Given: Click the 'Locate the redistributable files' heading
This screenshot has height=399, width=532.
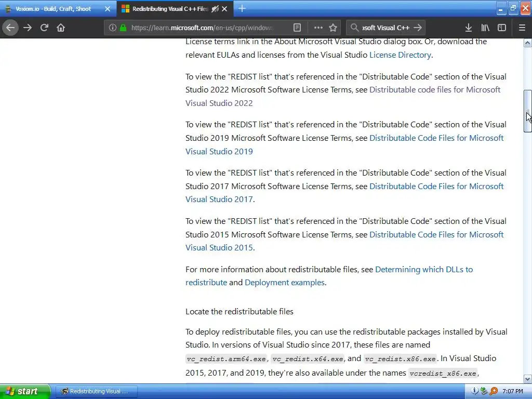Looking at the screenshot, I should click(x=240, y=312).
